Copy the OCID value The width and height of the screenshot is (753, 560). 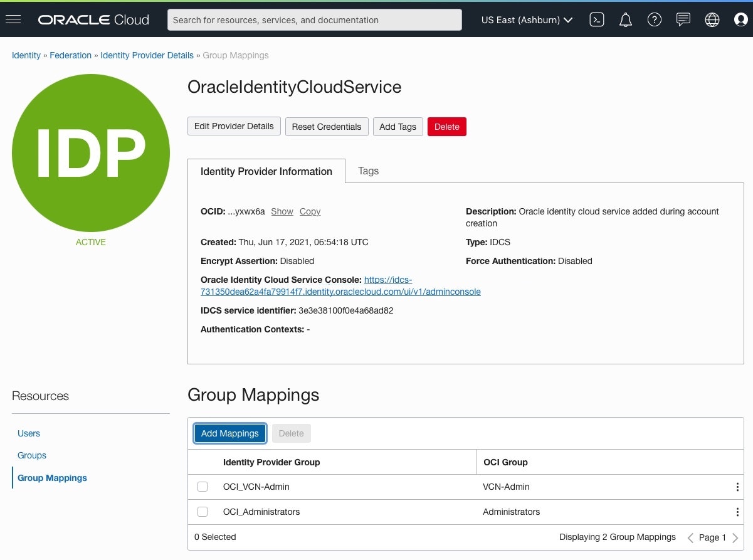(310, 211)
